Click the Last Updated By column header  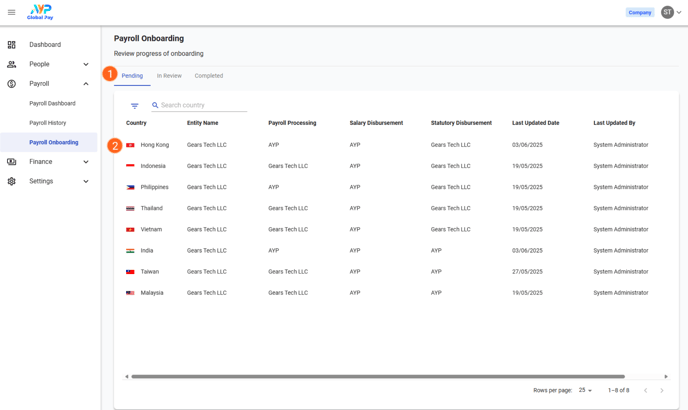614,123
